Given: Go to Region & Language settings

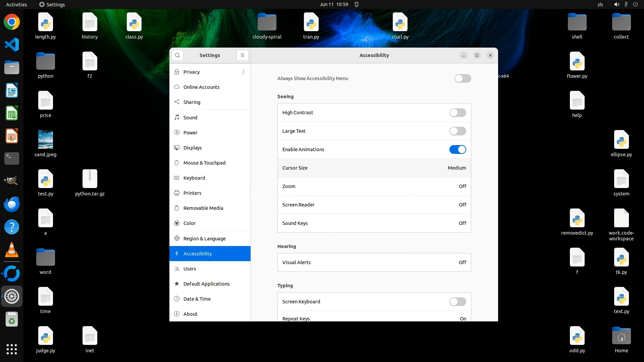Looking at the screenshot, I should point(204,239).
